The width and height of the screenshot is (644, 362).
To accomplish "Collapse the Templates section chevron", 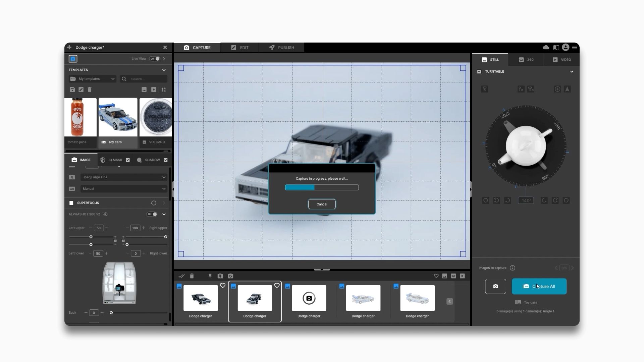I will 164,70.
